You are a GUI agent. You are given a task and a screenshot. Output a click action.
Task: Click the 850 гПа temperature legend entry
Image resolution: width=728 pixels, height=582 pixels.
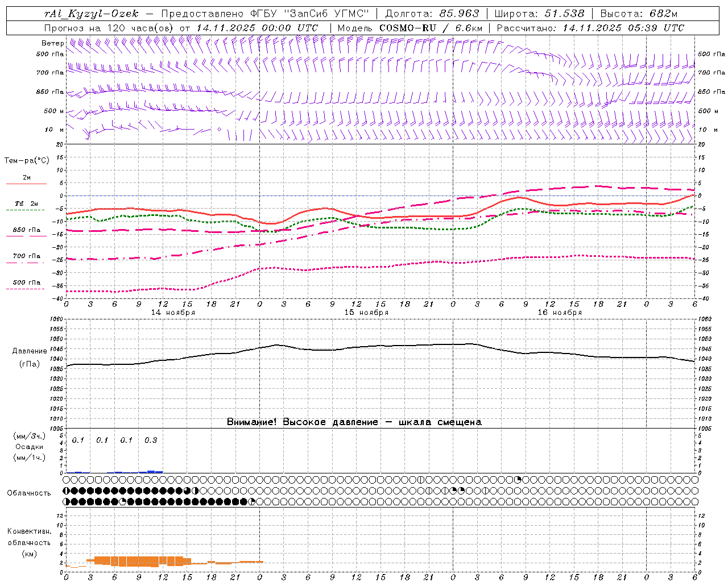pos(27,232)
